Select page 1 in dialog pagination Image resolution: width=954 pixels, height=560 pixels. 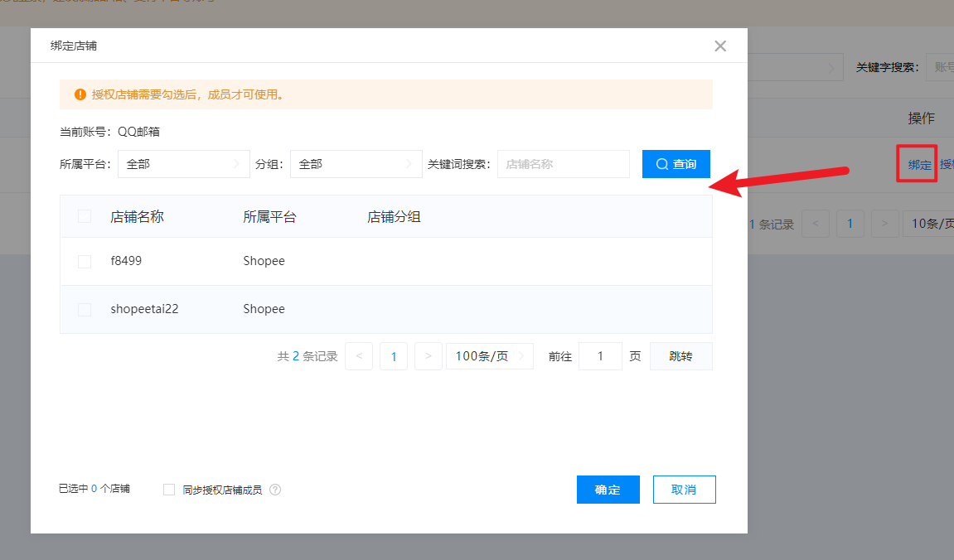(394, 356)
